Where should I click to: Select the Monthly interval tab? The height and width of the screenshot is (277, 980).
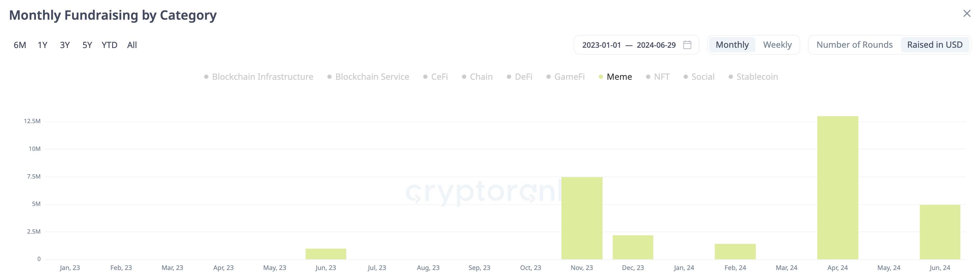[732, 45]
